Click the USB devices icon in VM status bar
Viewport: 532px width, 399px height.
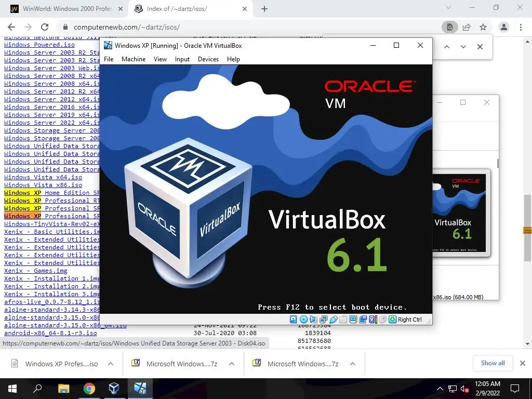coord(333,320)
